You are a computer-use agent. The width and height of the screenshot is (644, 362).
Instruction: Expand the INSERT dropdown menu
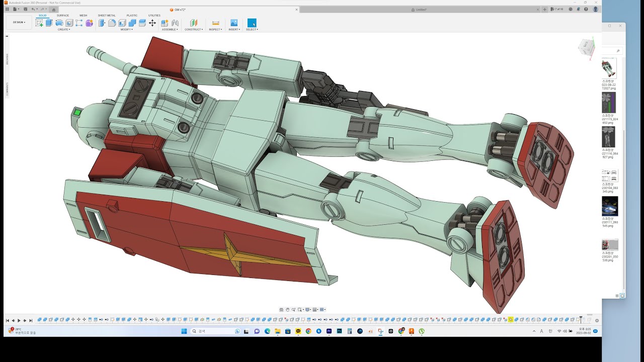click(234, 30)
